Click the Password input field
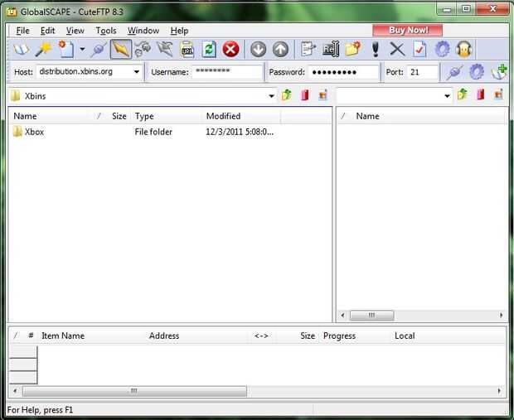 click(343, 72)
